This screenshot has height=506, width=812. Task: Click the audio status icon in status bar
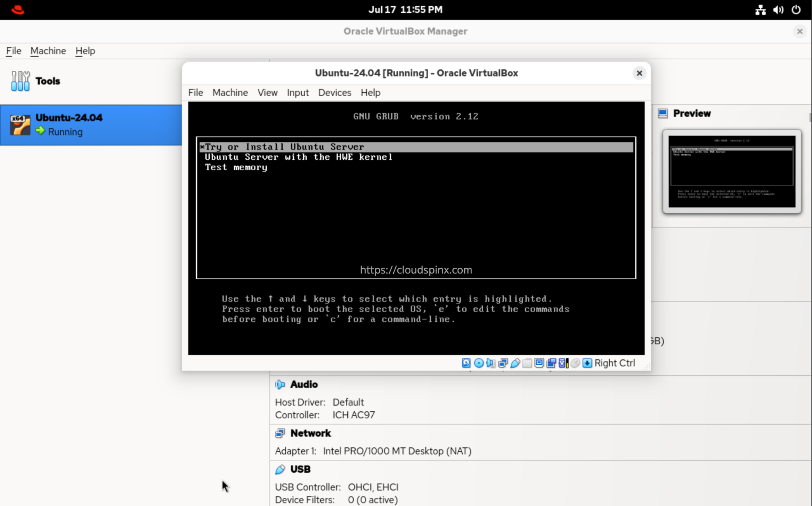tap(490, 363)
